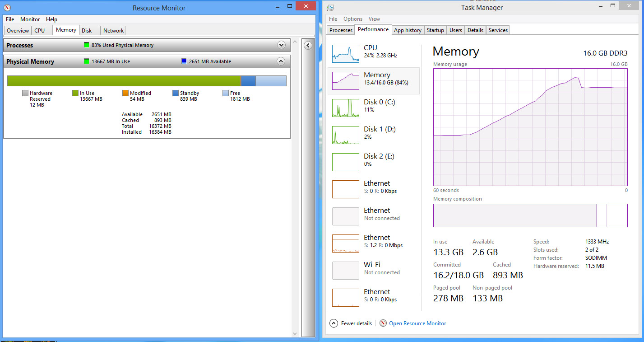Viewport: 644px width, 342px height.
Task: Click the Task Manager title bar icon
Action: tap(330, 7)
